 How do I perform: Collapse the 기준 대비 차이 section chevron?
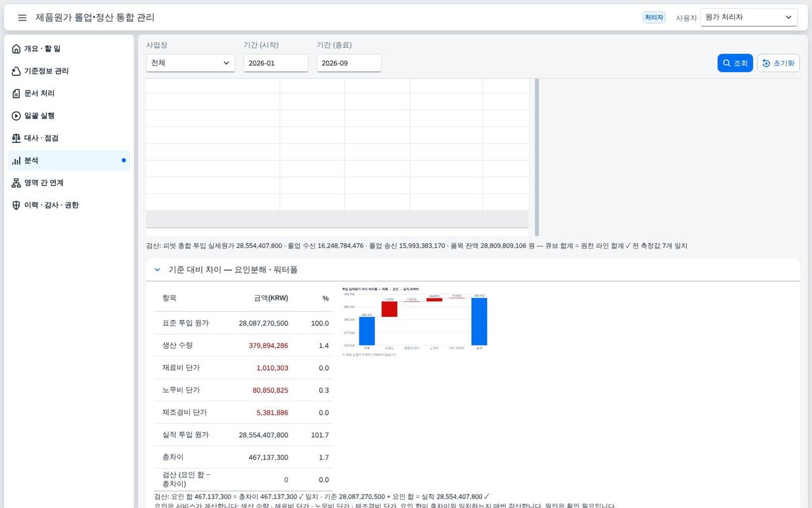pos(157,270)
